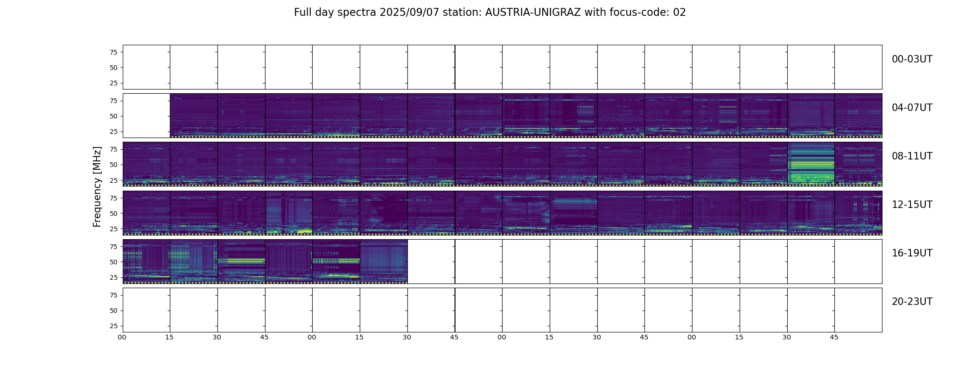Click the '25' tick of the 04-07UT row
This screenshot has height=373, width=980.
pos(113,131)
